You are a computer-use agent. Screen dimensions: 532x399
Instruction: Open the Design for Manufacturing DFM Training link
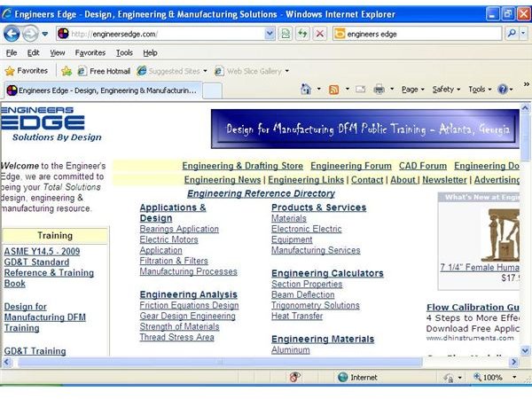[x=45, y=317]
